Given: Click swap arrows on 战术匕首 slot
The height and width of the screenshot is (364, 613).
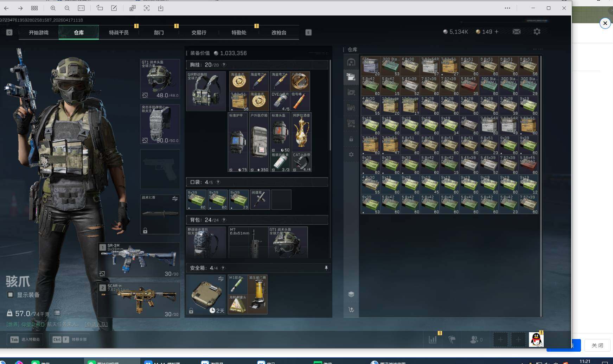Looking at the screenshot, I should pyautogui.click(x=175, y=199).
